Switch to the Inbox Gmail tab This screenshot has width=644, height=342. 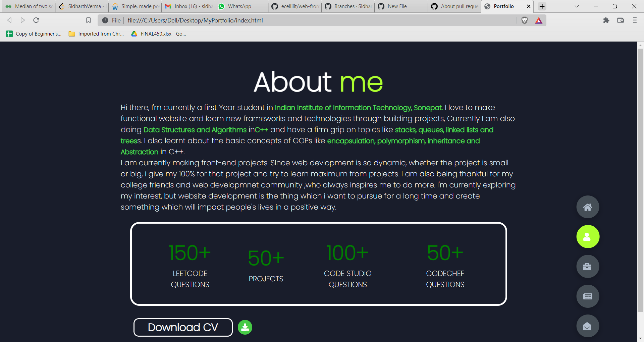click(x=188, y=6)
